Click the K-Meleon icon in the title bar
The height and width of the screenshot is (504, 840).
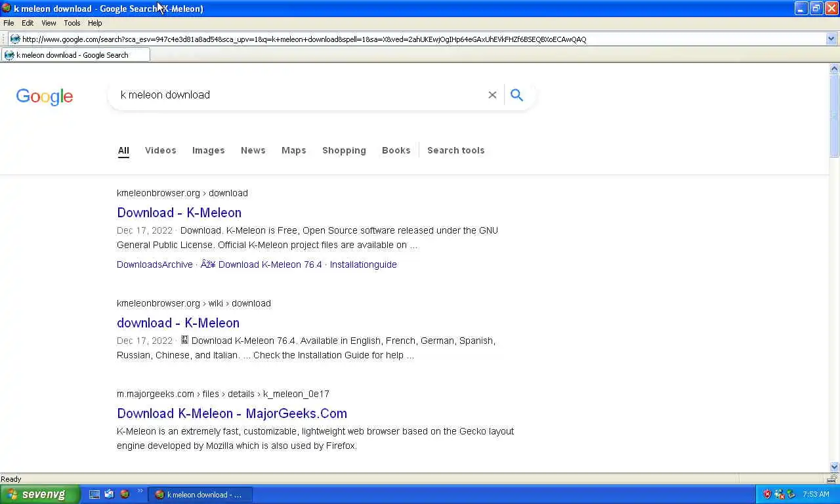click(x=6, y=8)
